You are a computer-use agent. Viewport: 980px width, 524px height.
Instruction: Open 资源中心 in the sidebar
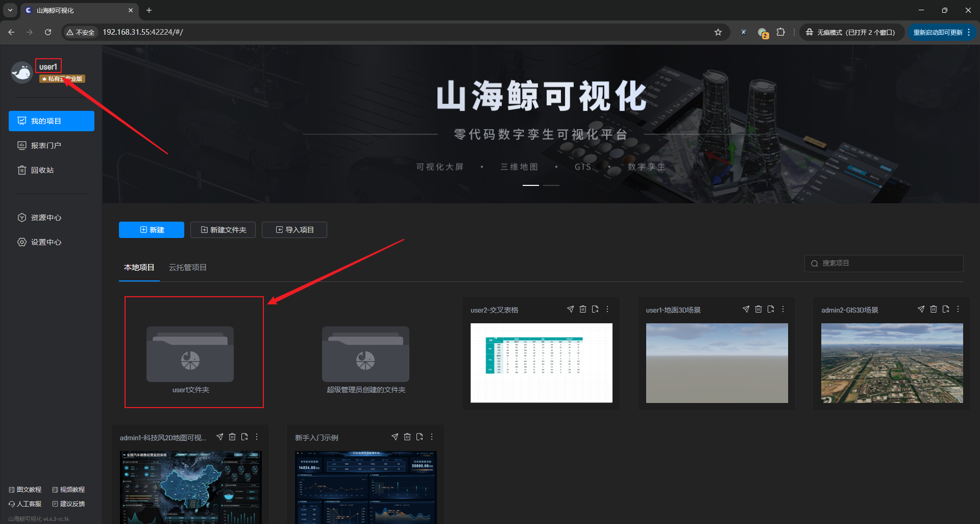52,218
